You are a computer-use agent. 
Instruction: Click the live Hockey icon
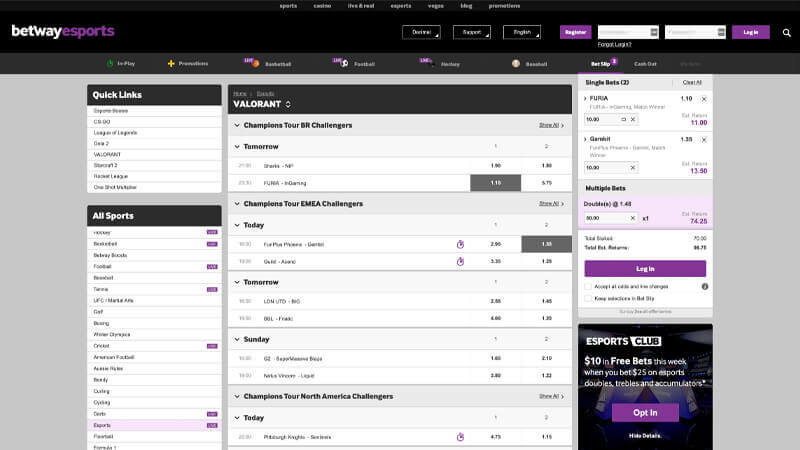click(x=432, y=64)
